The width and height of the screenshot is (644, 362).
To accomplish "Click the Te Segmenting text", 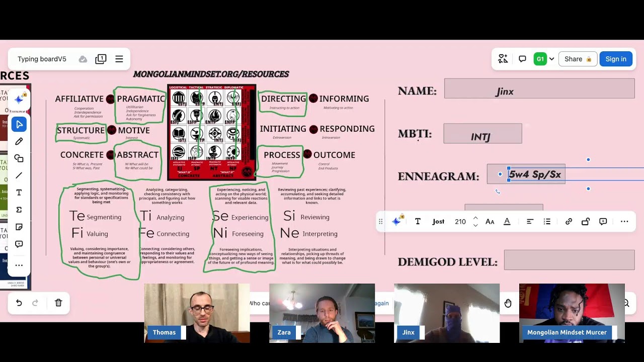I will pyautogui.click(x=95, y=217).
